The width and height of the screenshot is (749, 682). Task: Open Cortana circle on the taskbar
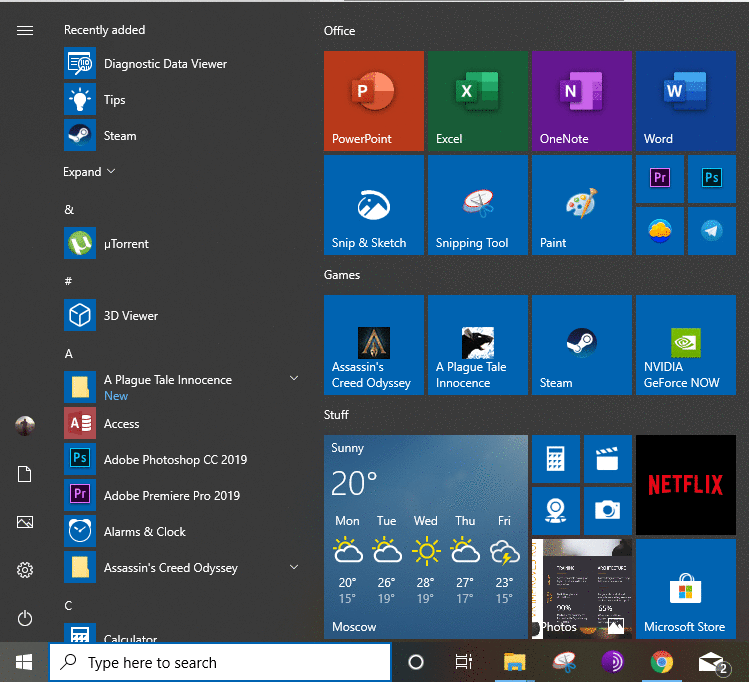[416, 662]
